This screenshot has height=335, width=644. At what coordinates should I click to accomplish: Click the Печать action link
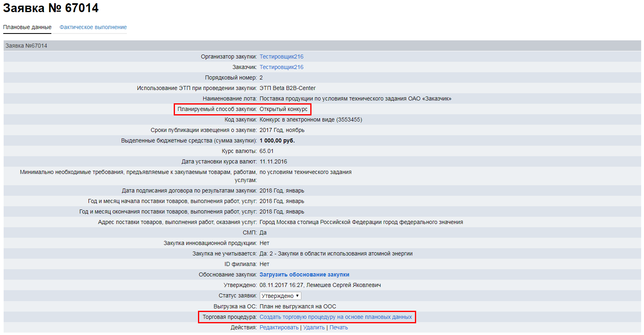pyautogui.click(x=339, y=327)
